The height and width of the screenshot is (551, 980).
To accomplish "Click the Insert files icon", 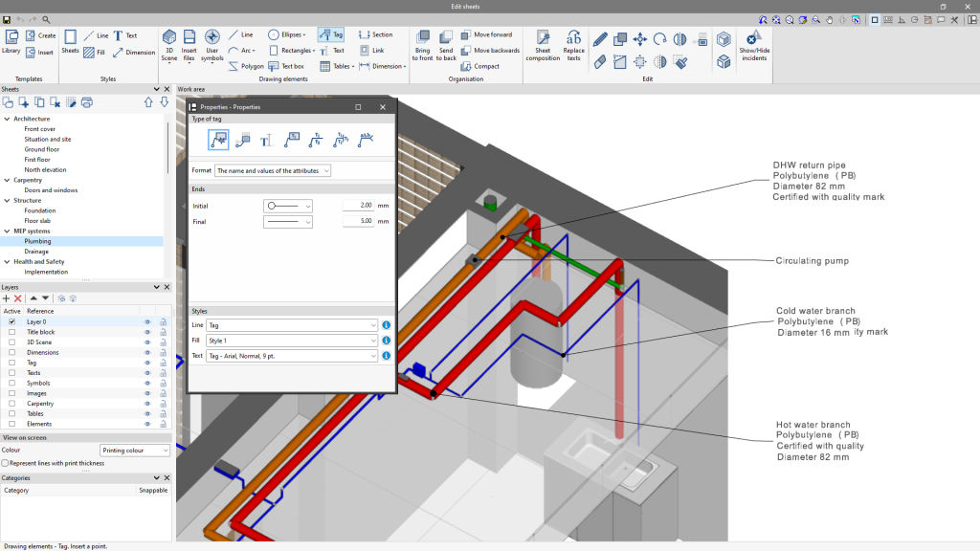I will tap(189, 45).
